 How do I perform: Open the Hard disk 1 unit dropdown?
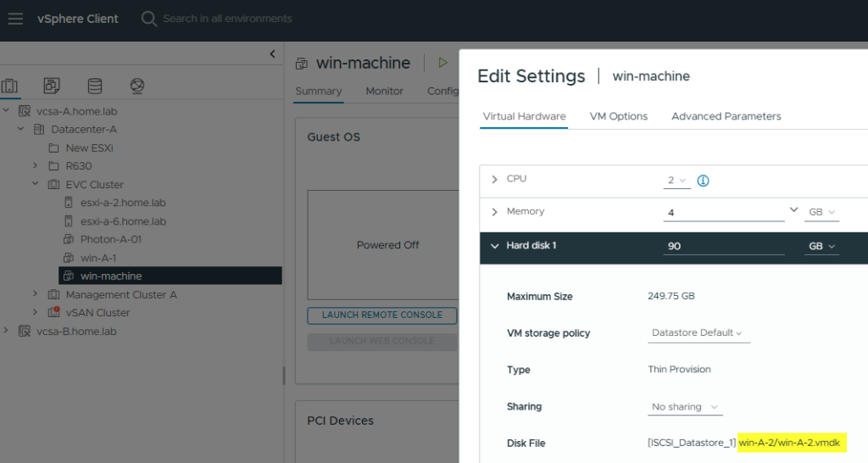[x=821, y=247]
